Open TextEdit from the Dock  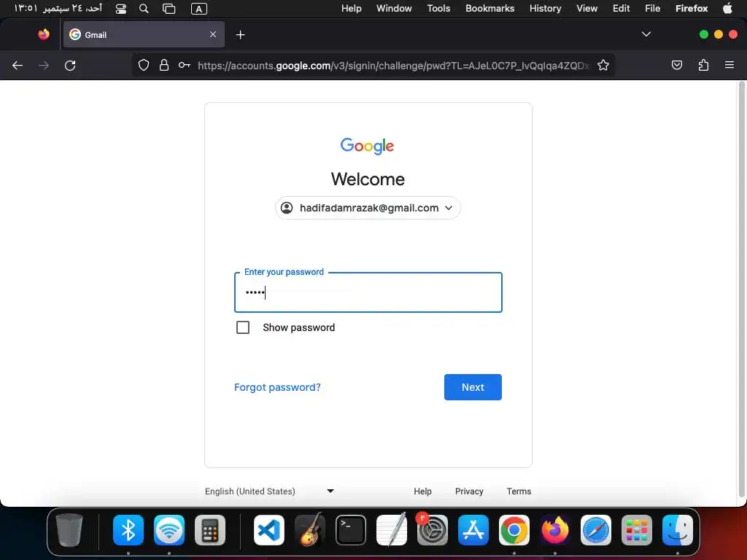pyautogui.click(x=392, y=529)
